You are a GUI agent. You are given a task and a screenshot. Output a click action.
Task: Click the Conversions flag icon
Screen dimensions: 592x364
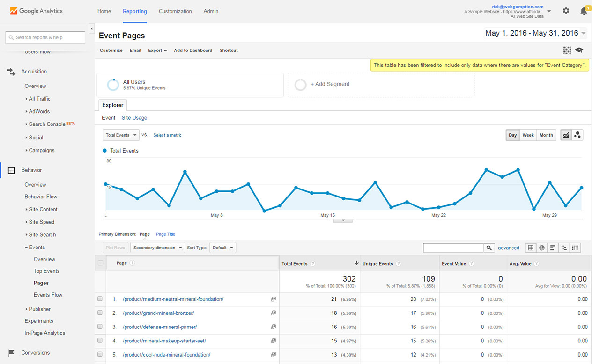11,353
